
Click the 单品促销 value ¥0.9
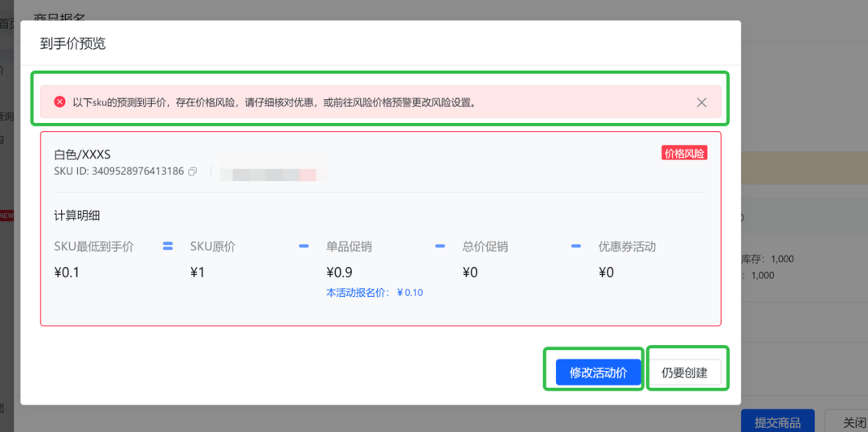click(x=339, y=272)
